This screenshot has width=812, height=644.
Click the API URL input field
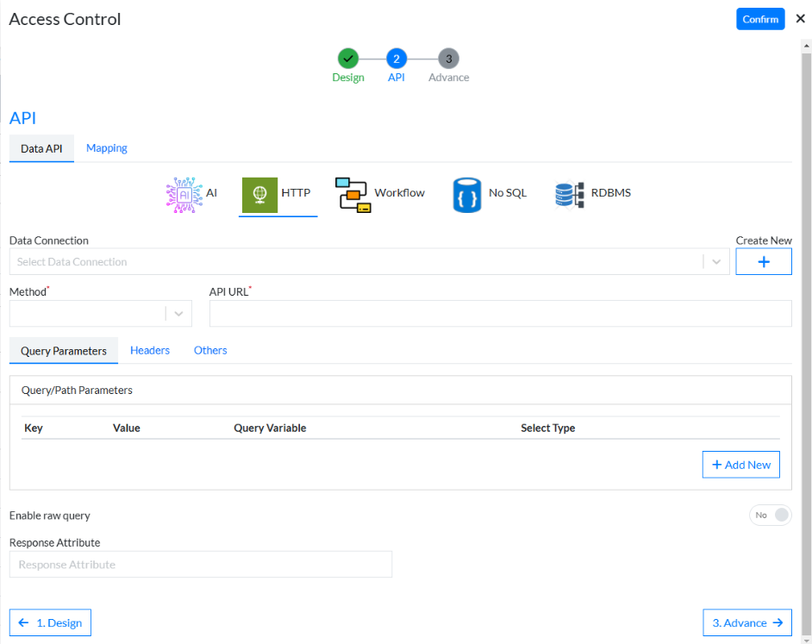point(500,314)
